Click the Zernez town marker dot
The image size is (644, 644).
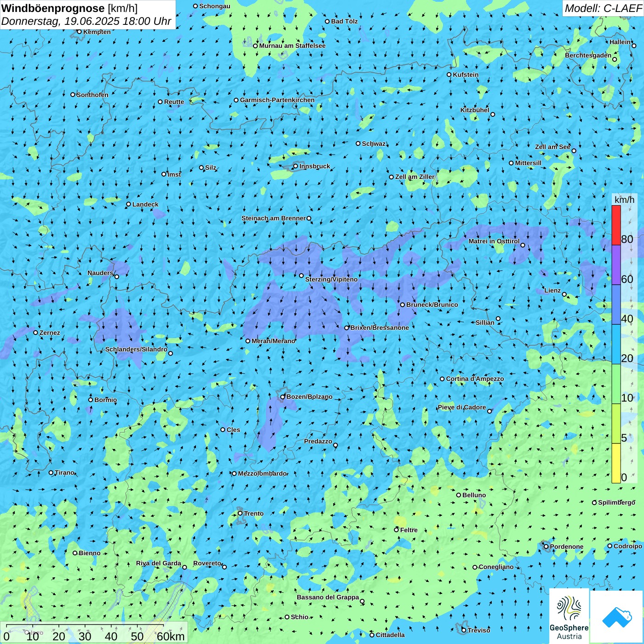pos(35,332)
